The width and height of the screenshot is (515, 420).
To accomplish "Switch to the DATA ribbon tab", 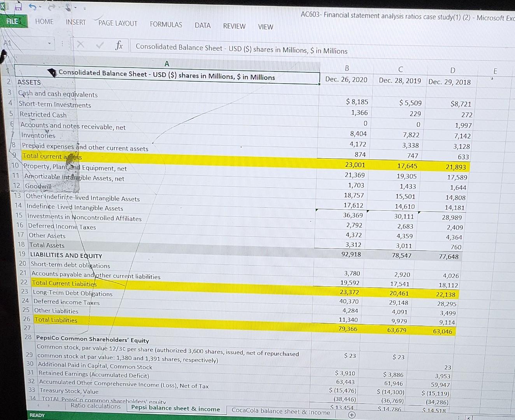I will pyautogui.click(x=203, y=26).
